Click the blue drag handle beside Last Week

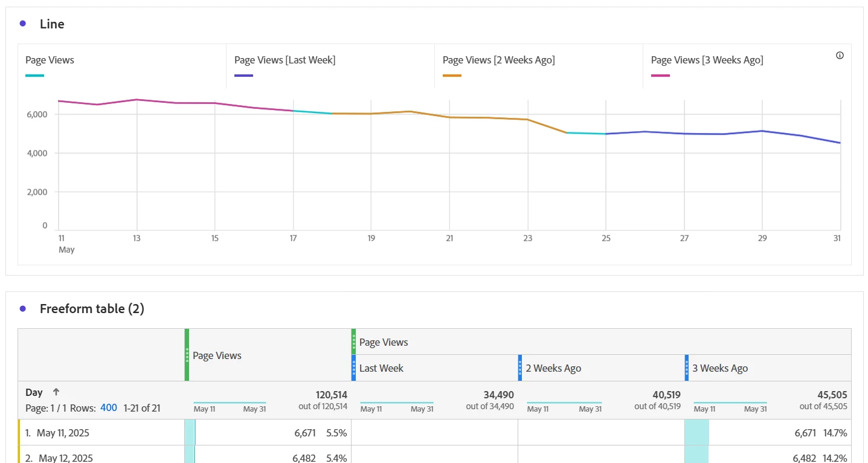tap(353, 367)
